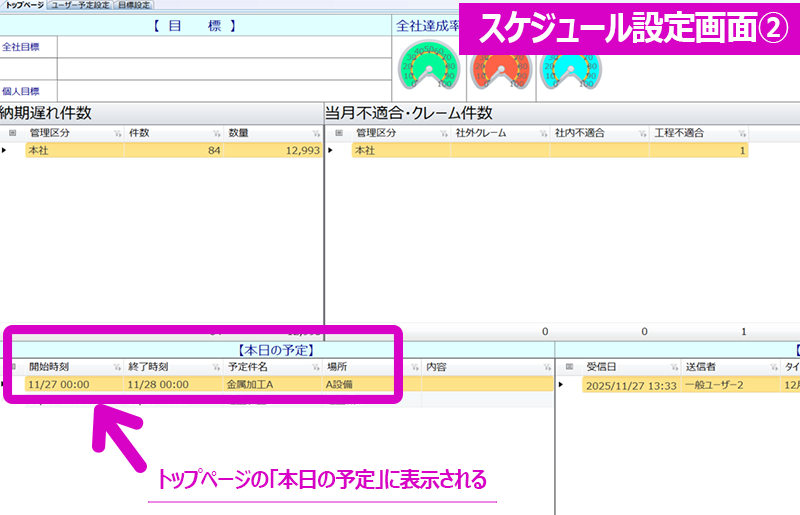Click filter icon on 開始時刻 column
The width and height of the screenshot is (800, 515).
pyautogui.click(x=116, y=366)
